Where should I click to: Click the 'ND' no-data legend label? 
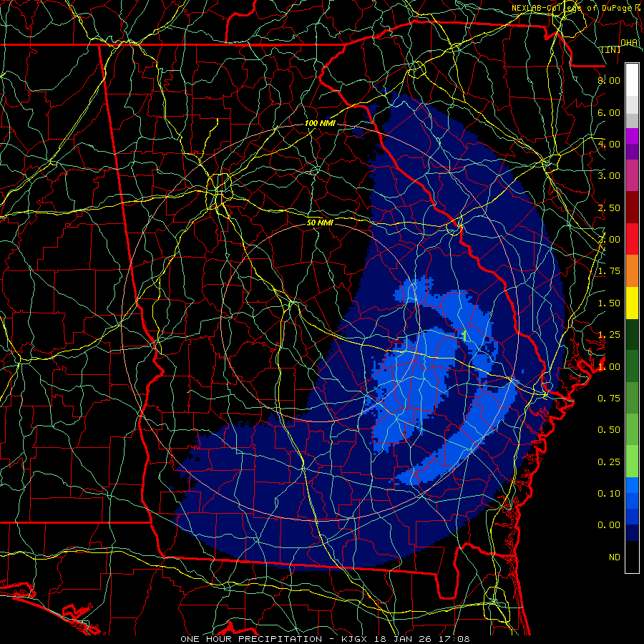615,557
